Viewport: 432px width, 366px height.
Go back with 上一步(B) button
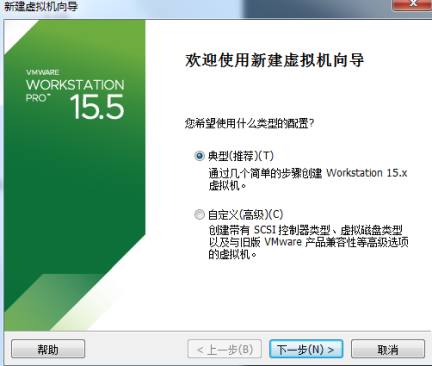click(x=225, y=349)
